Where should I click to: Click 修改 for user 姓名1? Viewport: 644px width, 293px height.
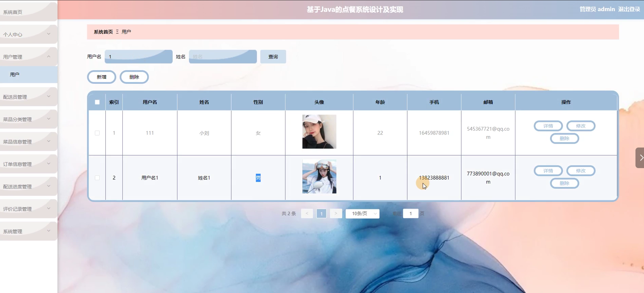point(581,171)
